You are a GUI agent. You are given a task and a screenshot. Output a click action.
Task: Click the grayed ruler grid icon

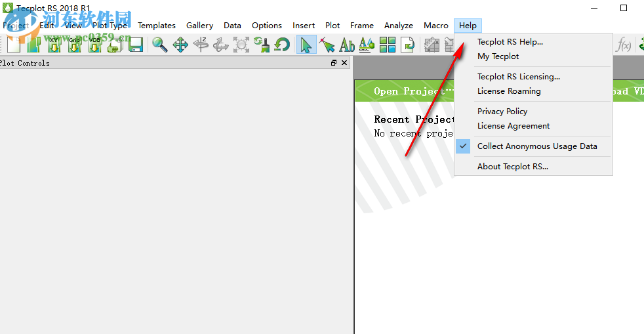(432, 45)
